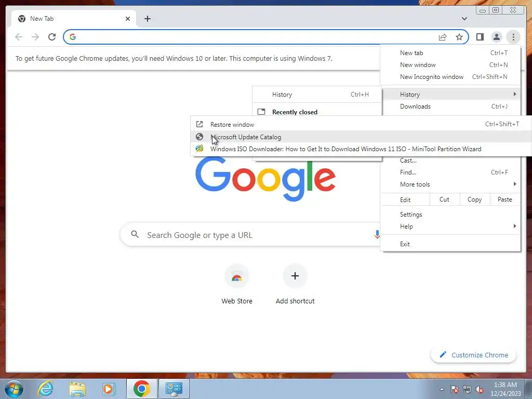Reload the page with refresh icon
532x399 pixels.
52,37
